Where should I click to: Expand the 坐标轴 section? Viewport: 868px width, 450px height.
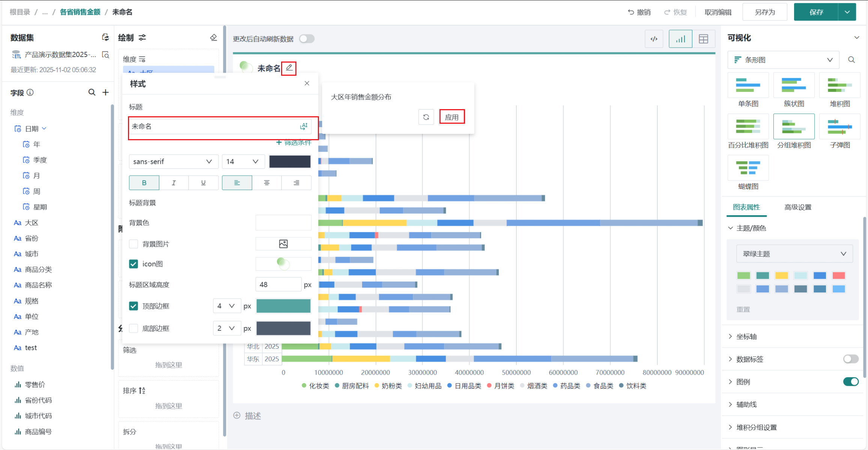[x=746, y=336]
